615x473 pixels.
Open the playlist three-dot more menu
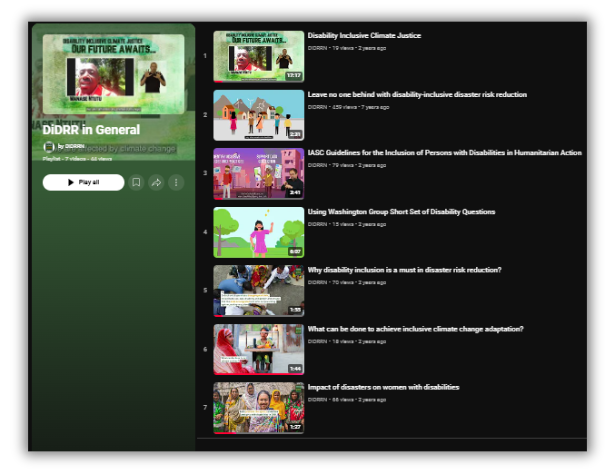point(176,182)
